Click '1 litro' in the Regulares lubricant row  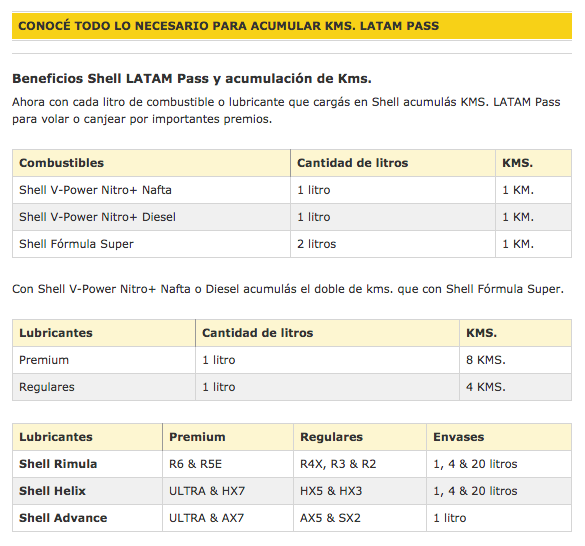pyautogui.click(x=327, y=387)
